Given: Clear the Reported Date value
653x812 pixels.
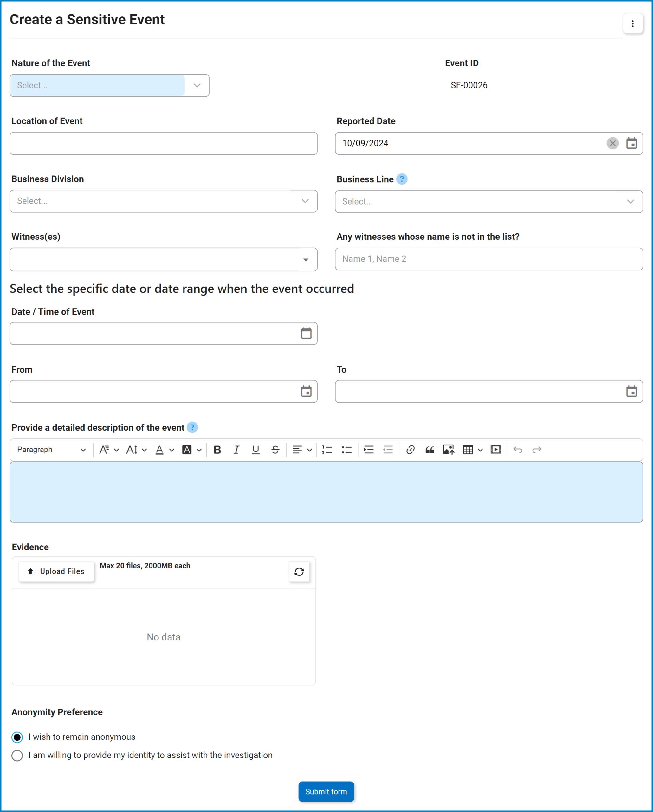Looking at the screenshot, I should tap(613, 143).
